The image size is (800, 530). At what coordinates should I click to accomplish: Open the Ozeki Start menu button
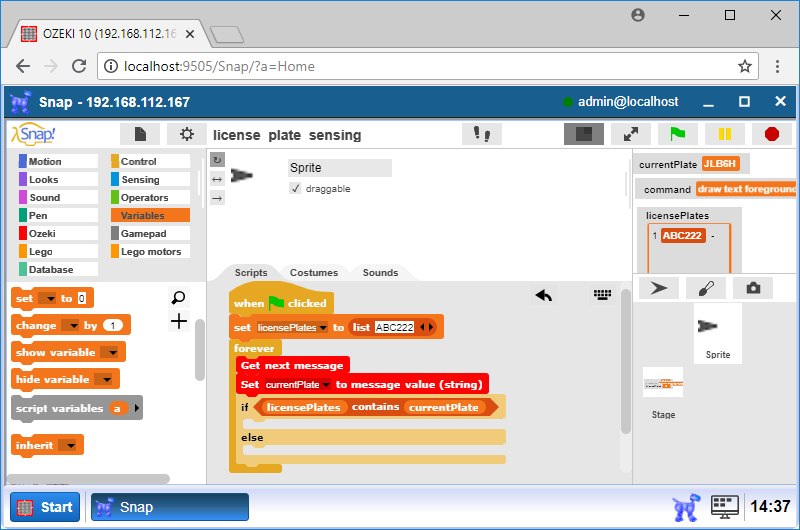pyautogui.click(x=45, y=507)
